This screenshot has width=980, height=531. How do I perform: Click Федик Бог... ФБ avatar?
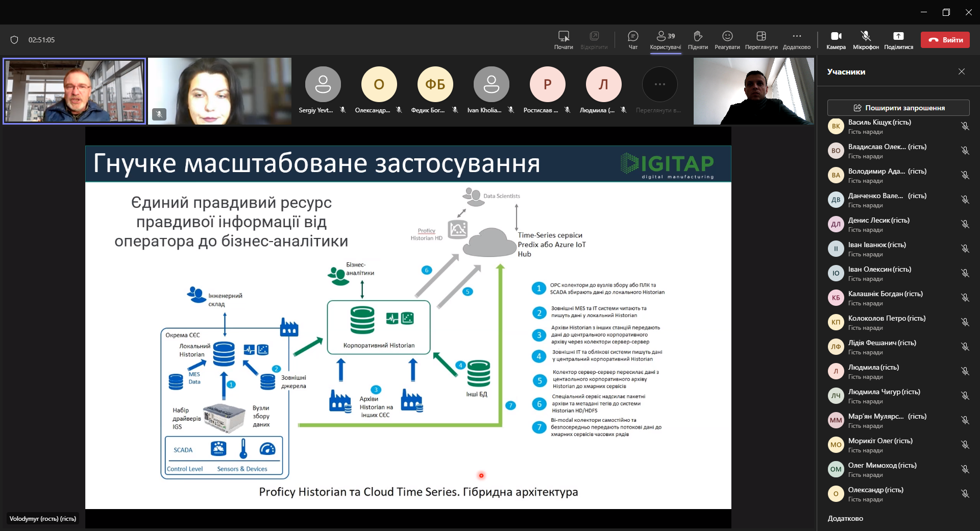pyautogui.click(x=435, y=84)
